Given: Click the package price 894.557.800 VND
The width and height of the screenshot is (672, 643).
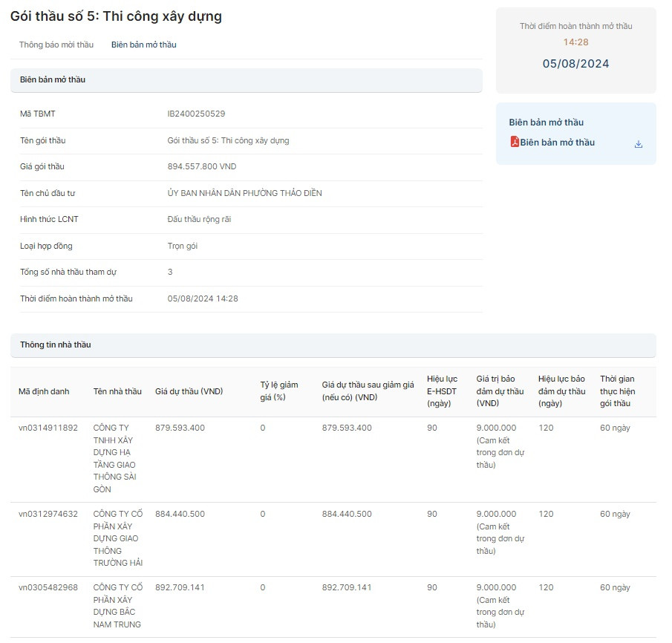Looking at the screenshot, I should tap(202, 167).
